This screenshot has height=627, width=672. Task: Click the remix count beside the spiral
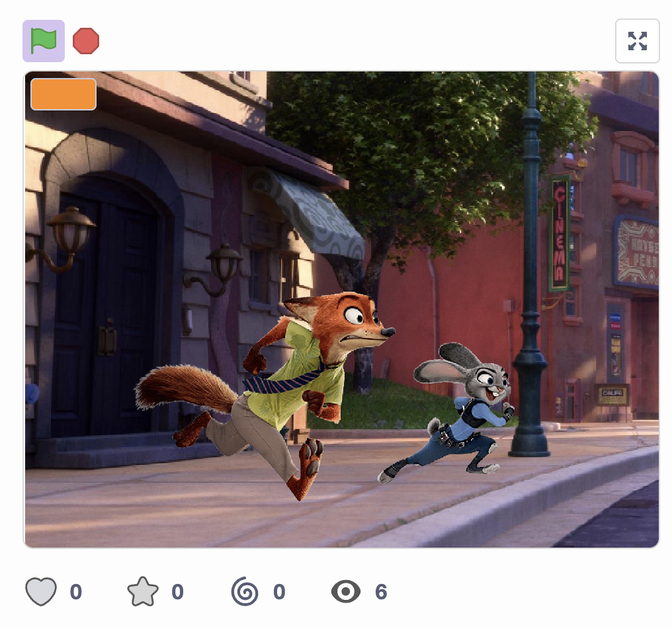(x=279, y=592)
